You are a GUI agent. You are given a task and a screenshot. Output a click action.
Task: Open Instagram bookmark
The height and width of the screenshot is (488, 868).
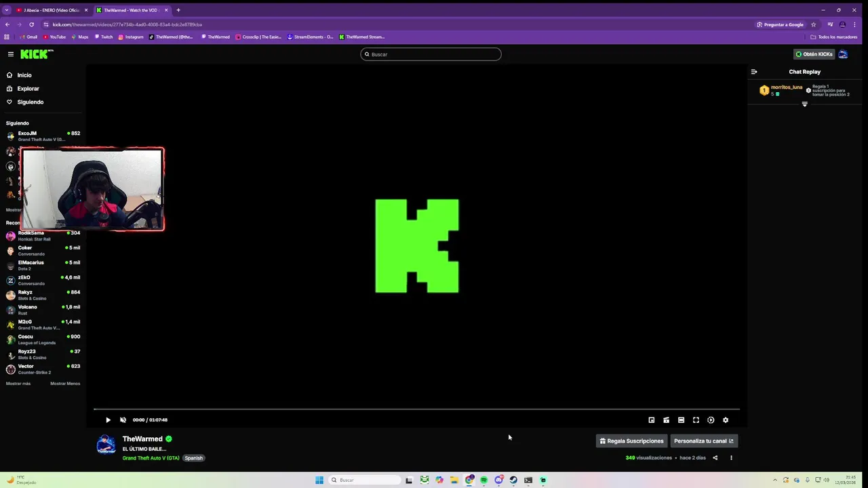point(131,37)
